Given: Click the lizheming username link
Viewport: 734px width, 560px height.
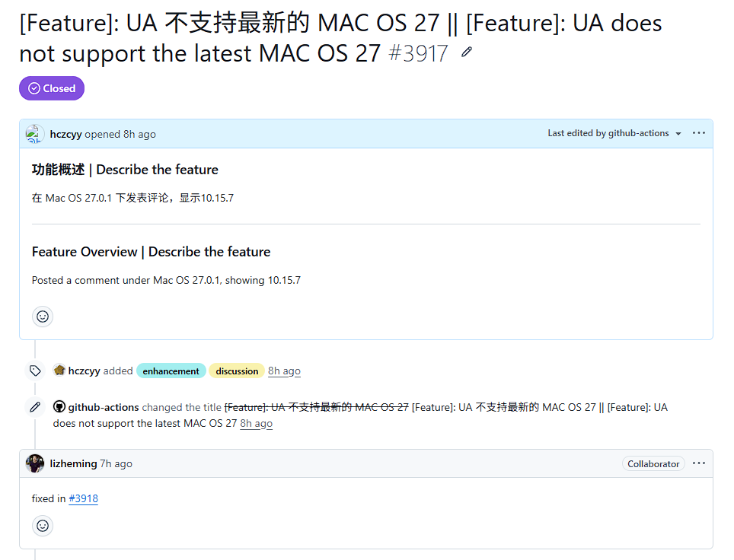Looking at the screenshot, I should tap(74, 463).
